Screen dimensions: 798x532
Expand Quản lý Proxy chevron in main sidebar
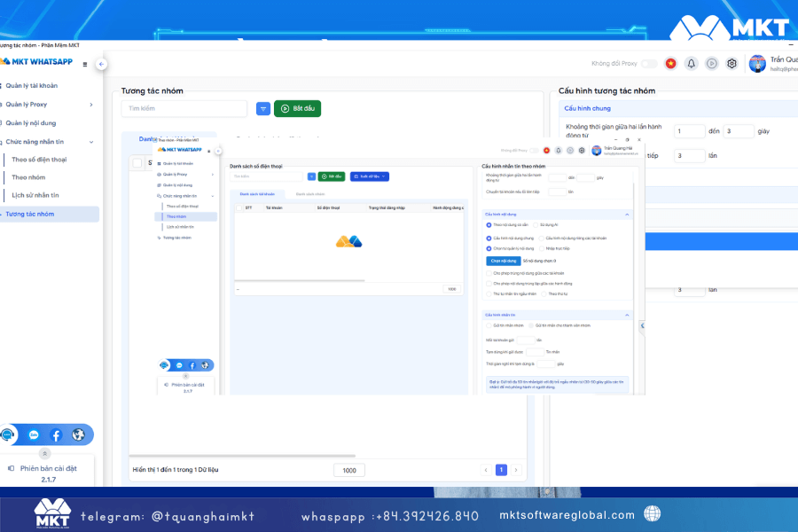tap(91, 105)
